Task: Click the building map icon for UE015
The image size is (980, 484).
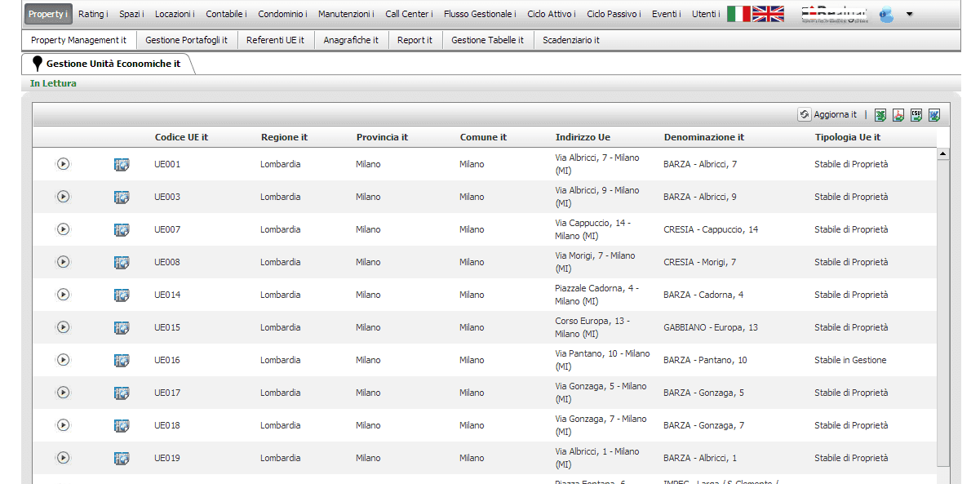Action: pos(122,327)
